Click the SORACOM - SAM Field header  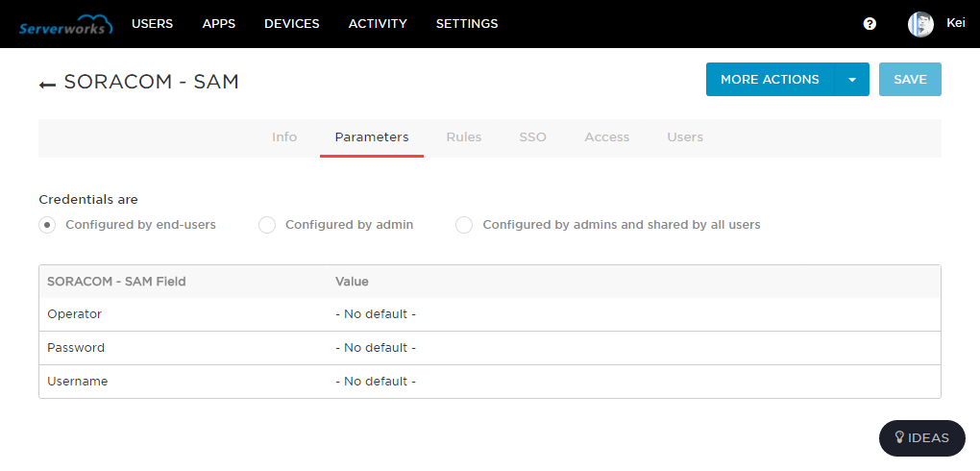click(116, 282)
